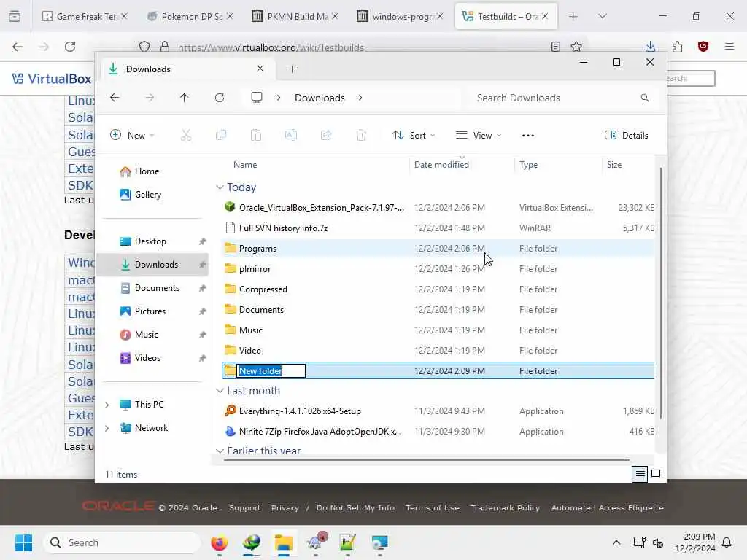
Task: Open the Sort dropdown menu
Action: click(x=414, y=135)
